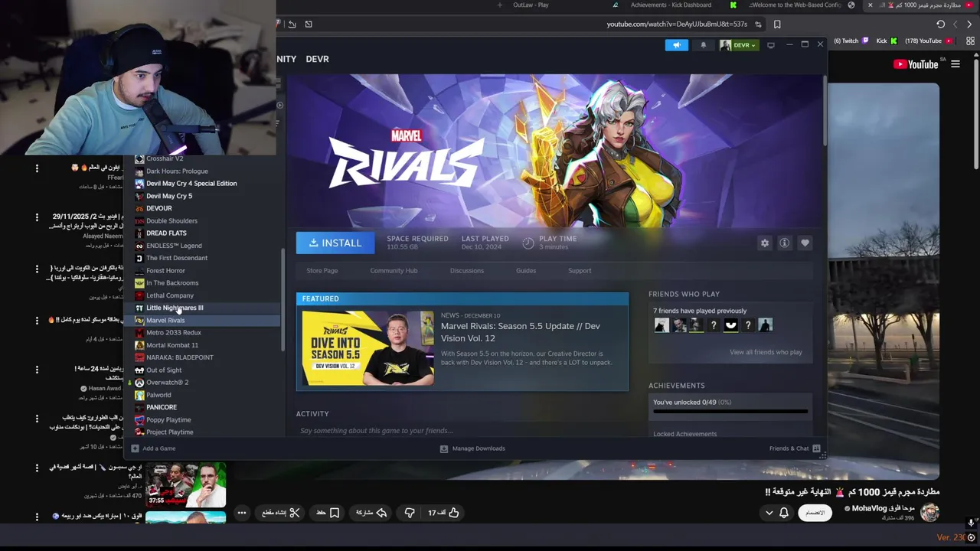
Task: Open the (178) YouTube bookmark
Action: pyautogui.click(x=928, y=41)
